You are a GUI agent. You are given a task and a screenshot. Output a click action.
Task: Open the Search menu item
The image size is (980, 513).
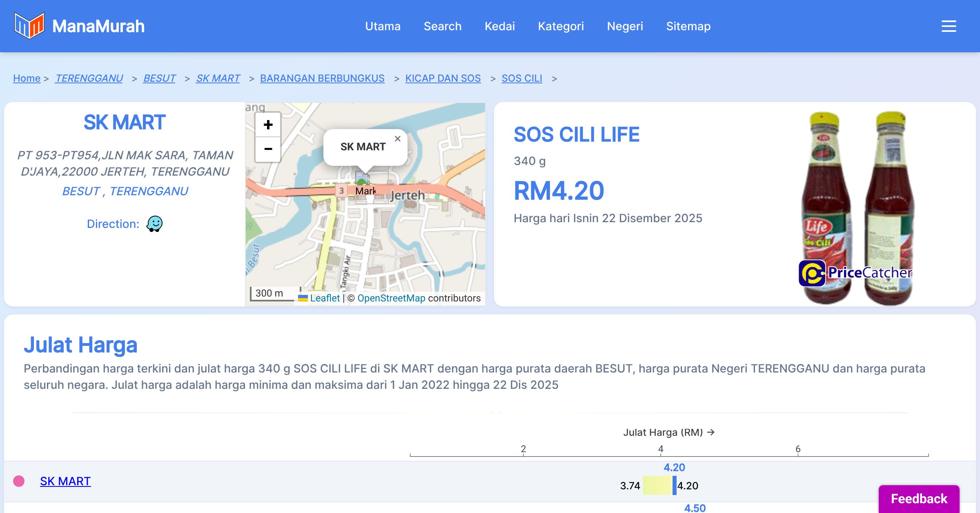tap(442, 26)
